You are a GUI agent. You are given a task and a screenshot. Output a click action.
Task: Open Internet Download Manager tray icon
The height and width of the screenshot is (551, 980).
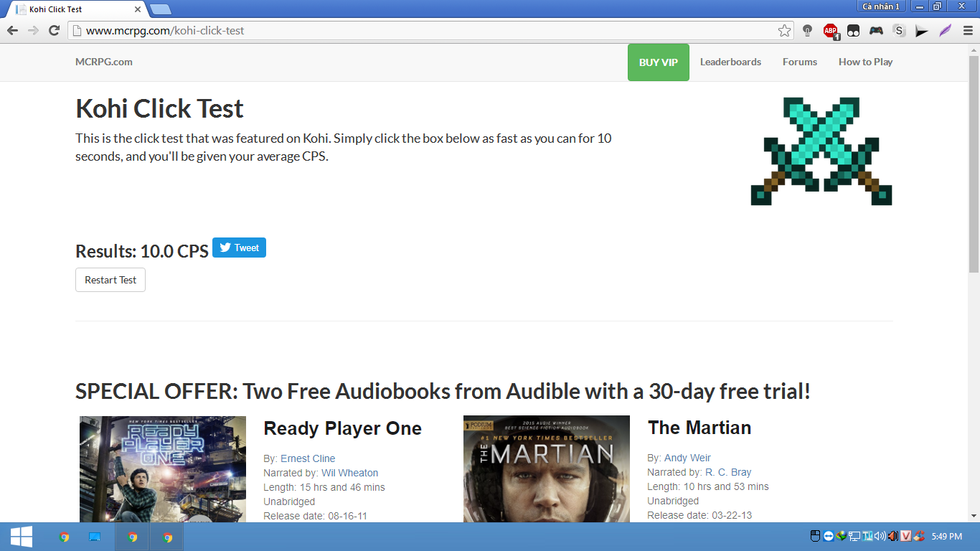pyautogui.click(x=841, y=536)
